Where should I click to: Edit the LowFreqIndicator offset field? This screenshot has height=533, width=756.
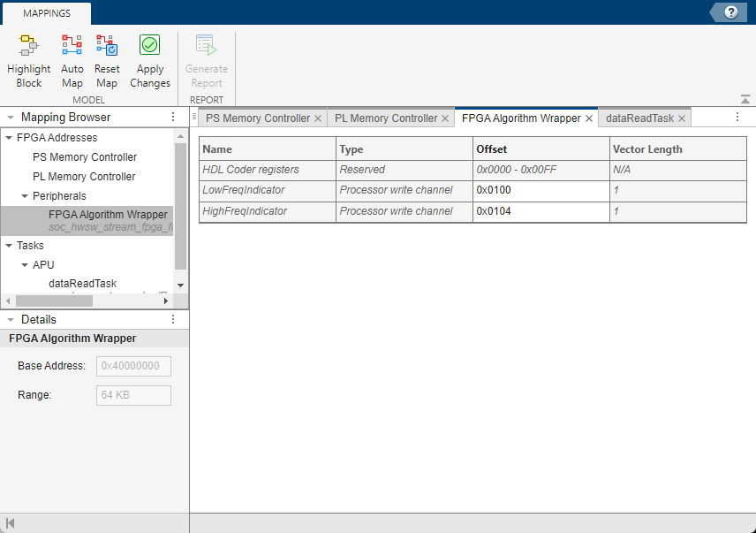tap(541, 190)
